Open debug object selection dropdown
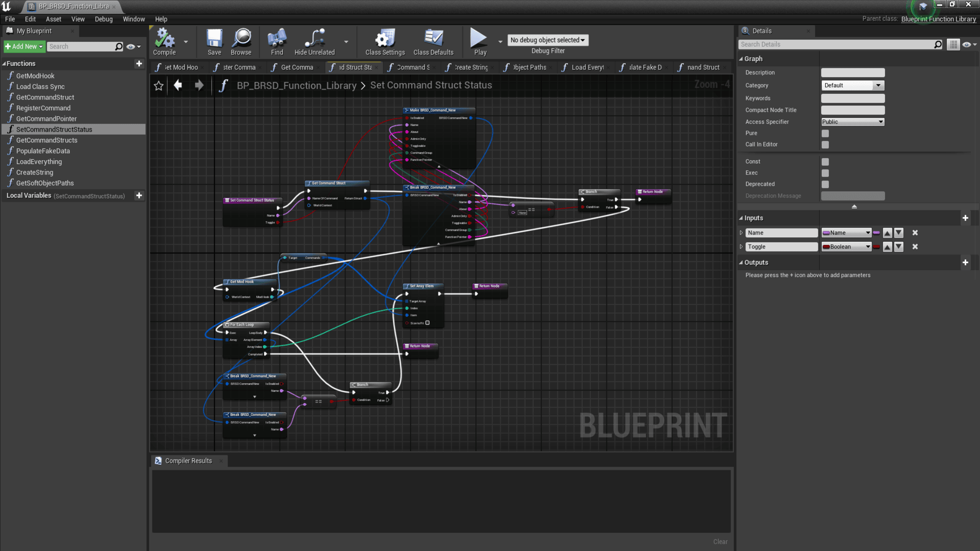 pyautogui.click(x=548, y=40)
